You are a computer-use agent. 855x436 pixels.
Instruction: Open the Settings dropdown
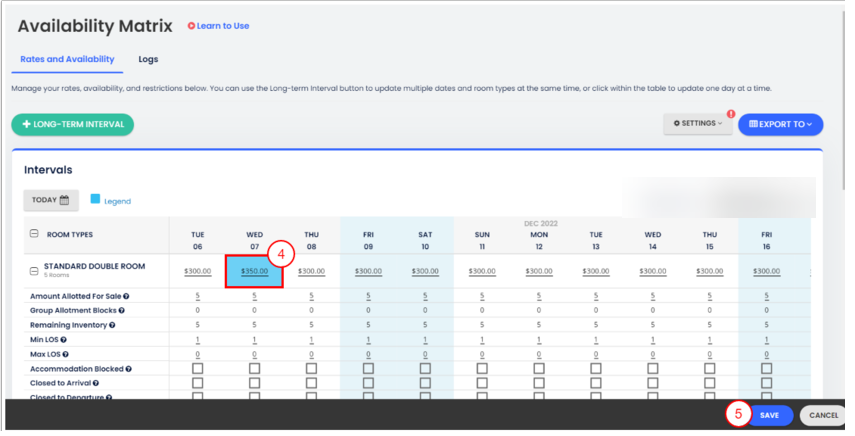click(697, 124)
